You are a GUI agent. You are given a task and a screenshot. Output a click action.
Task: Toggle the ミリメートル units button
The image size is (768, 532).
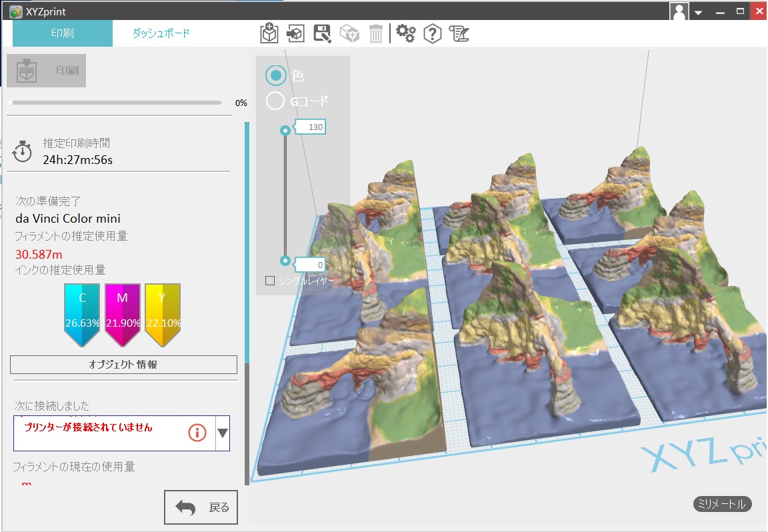click(x=722, y=503)
